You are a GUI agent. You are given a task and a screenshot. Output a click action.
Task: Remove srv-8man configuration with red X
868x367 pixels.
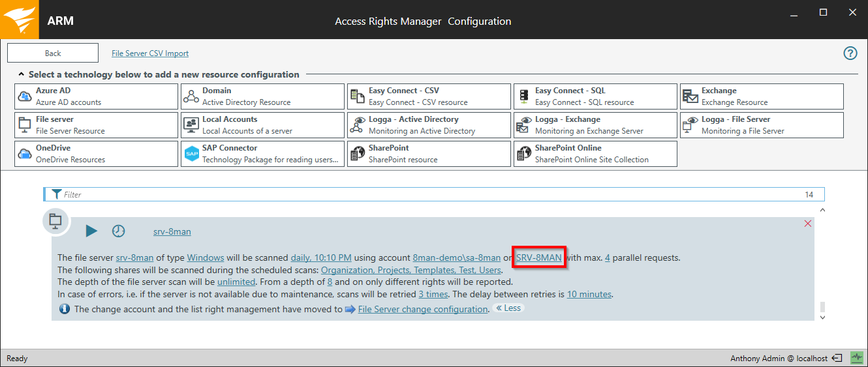click(808, 224)
